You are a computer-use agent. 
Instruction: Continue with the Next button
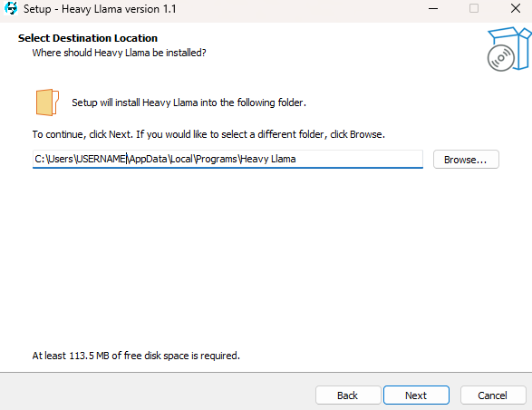pyautogui.click(x=416, y=395)
